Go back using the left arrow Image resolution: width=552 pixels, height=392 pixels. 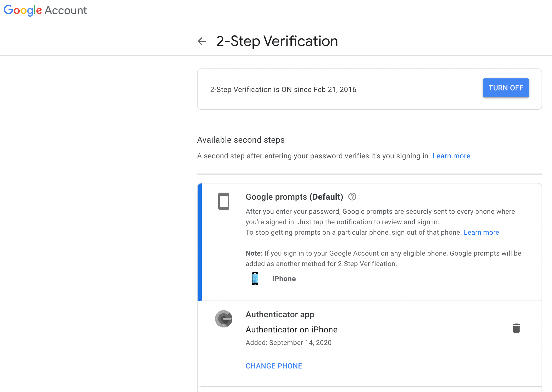tap(202, 41)
